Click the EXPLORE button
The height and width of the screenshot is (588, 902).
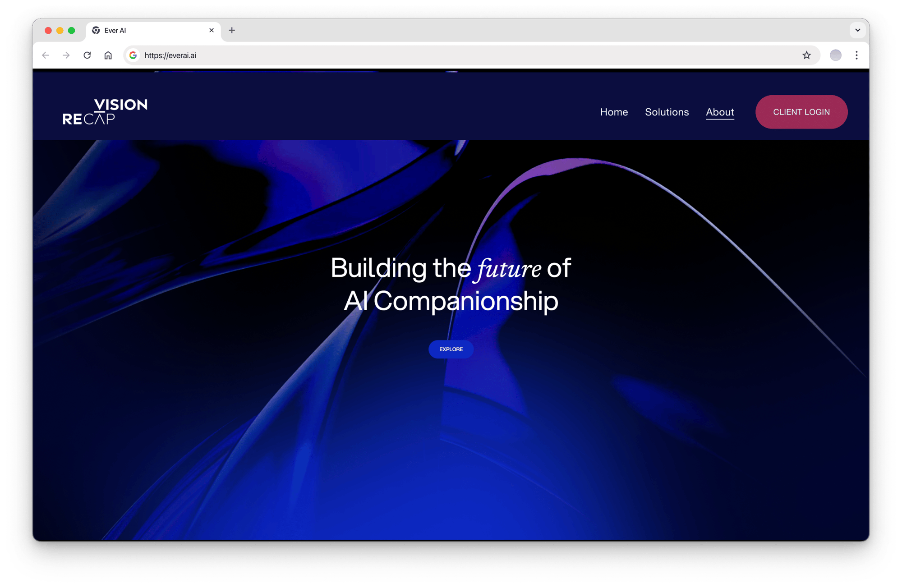[451, 349]
